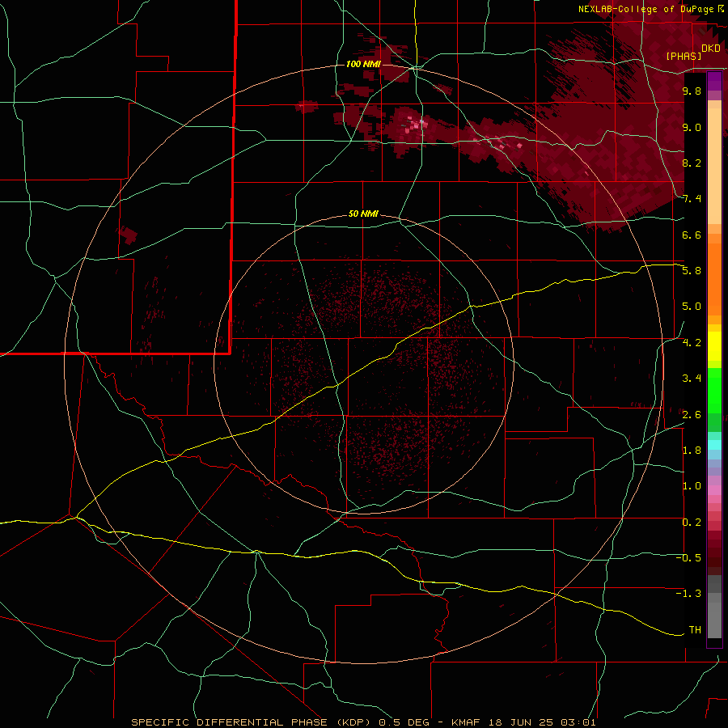This screenshot has width=728, height=728.
Task: Click the SPECIFIC DIFFERENTIAL PHASE (KDP) title text
Action: [253, 722]
